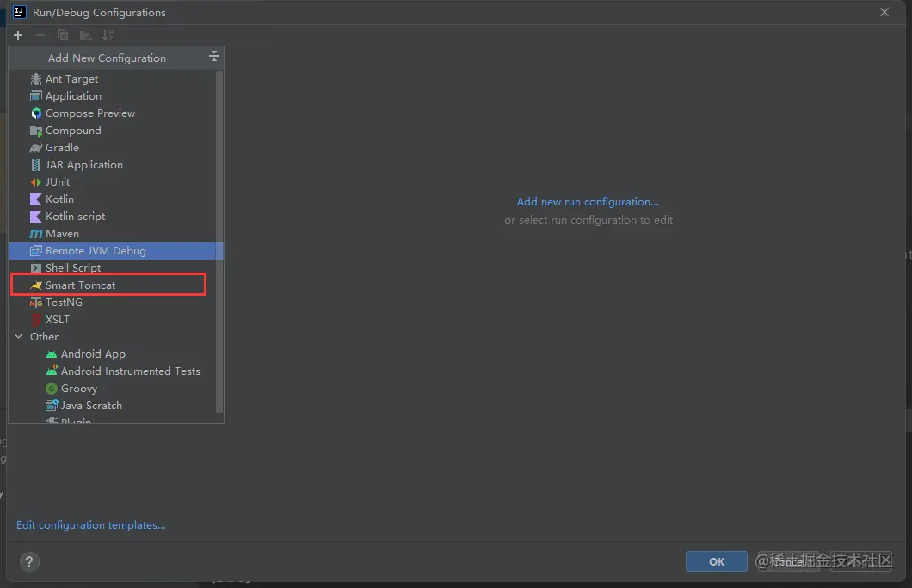Select the XSLT row text
This screenshot has height=588, width=912.
58,320
